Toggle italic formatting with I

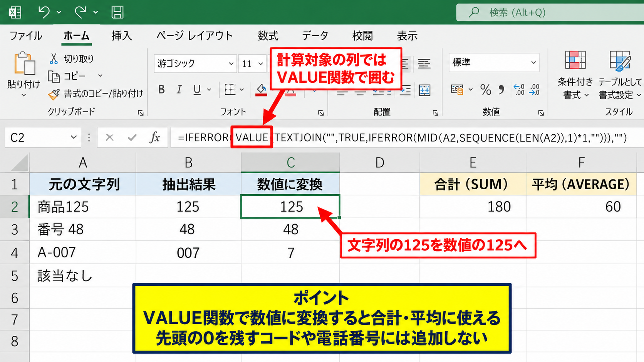[179, 90]
